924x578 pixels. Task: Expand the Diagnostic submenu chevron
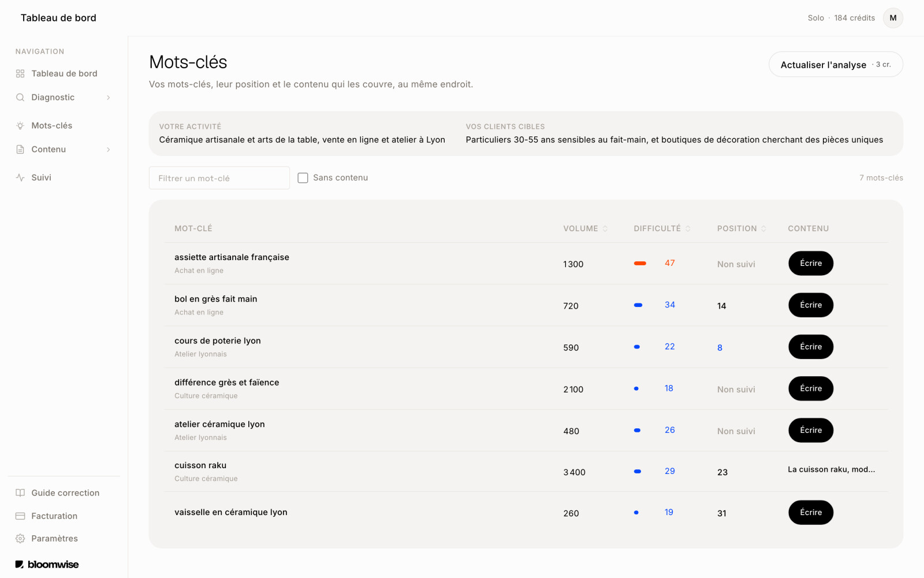[x=108, y=98]
